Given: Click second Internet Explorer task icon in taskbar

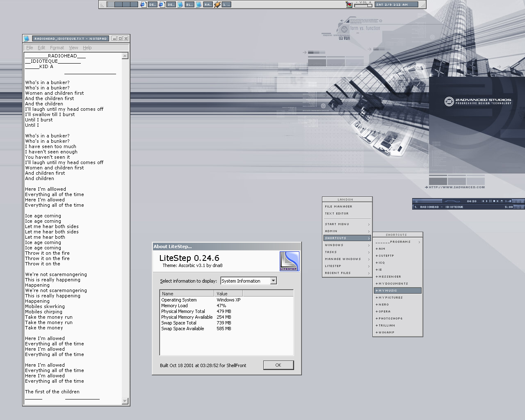Looking at the screenshot, I should click(x=162, y=5).
